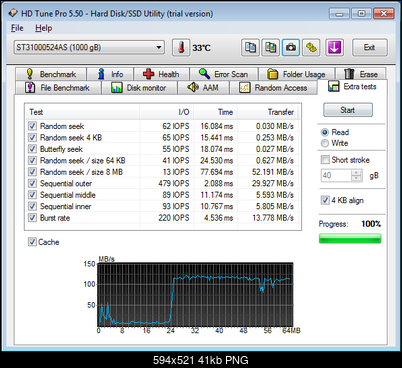Click the short stroke gB input field
Viewport: 402px width, 368px height.
336,175
